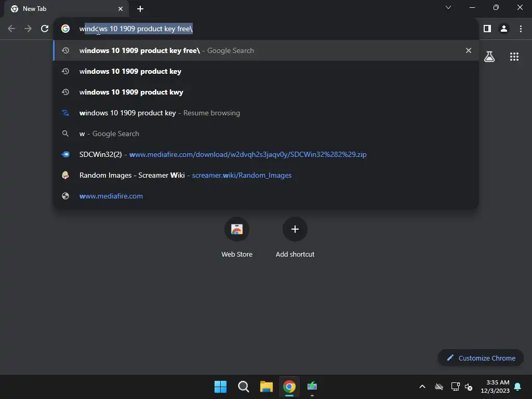Image resolution: width=532 pixels, height=399 pixels.
Task: Open the Windows Start menu
Action: 220,387
